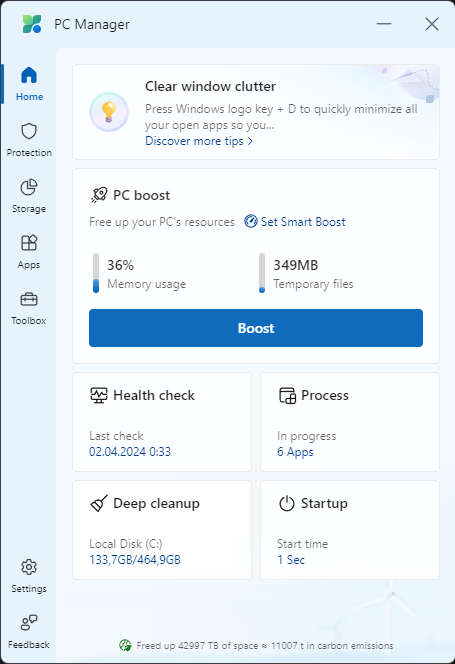Click the Health check card title

[154, 396]
